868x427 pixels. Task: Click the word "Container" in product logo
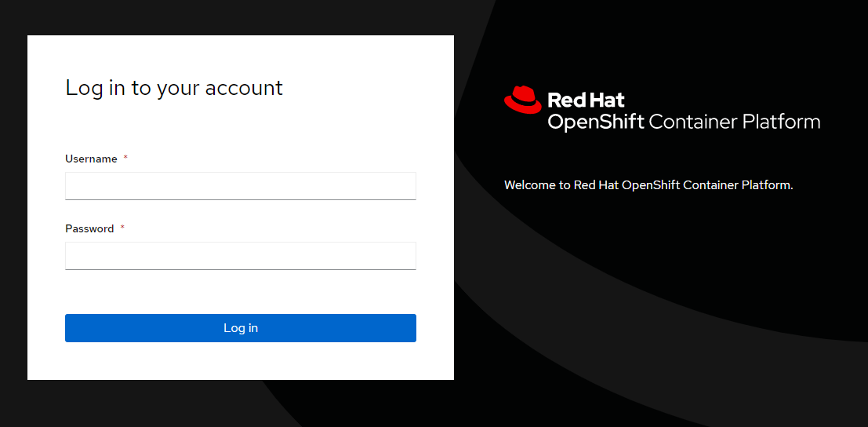tap(693, 122)
